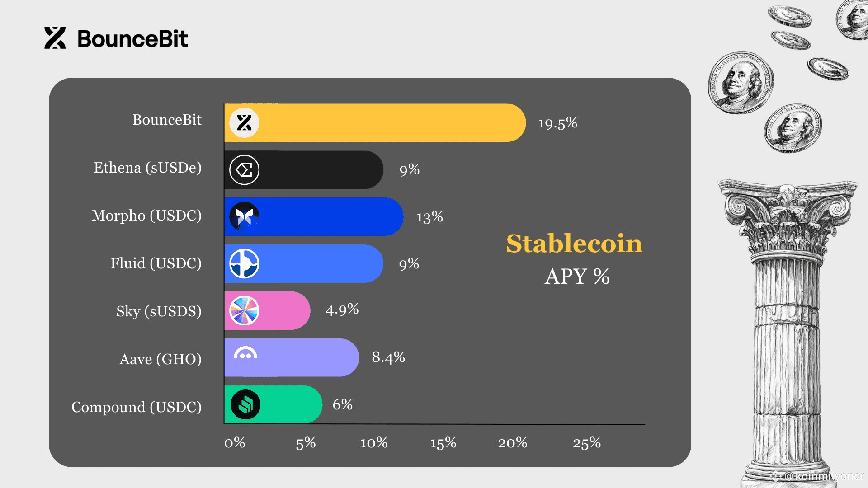Click the Morpho (USDC) label
Screen dimensions: 868x488
(146, 216)
